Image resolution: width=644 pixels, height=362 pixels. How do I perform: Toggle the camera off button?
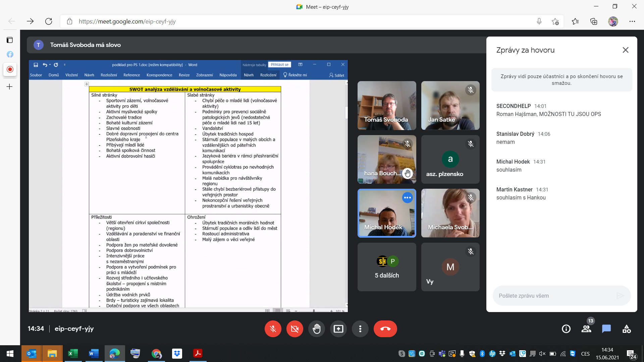[x=294, y=329]
